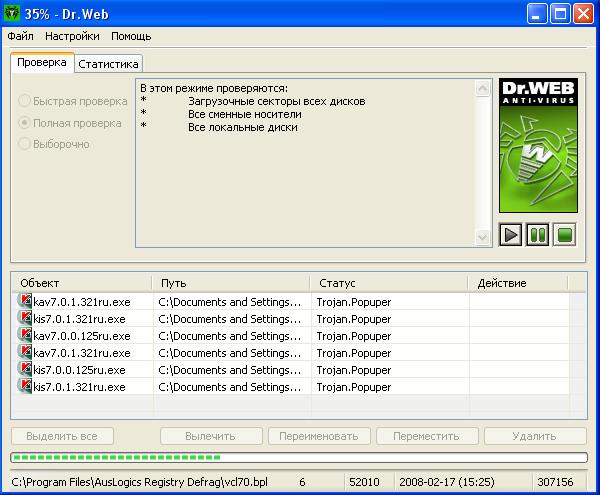Click the Вылечить button
This screenshot has height=495, width=600.
click(x=210, y=436)
